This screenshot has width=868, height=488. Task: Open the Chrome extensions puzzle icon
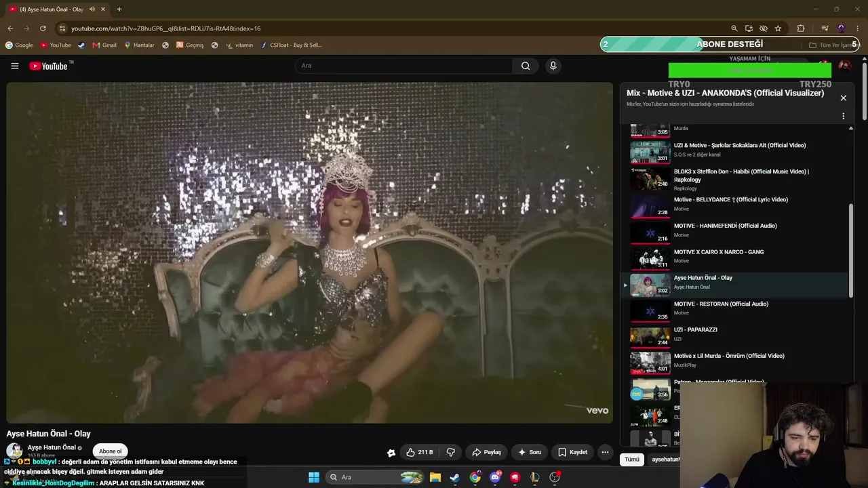coord(801,28)
